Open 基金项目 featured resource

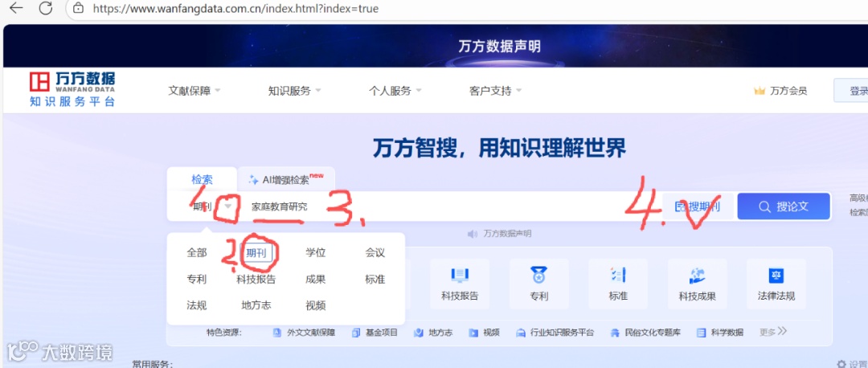(375, 333)
